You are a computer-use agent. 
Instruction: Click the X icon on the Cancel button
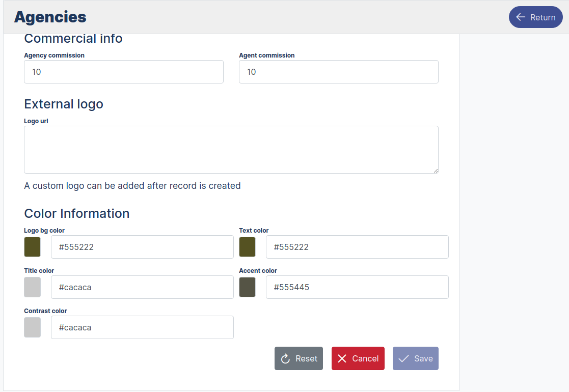click(343, 358)
